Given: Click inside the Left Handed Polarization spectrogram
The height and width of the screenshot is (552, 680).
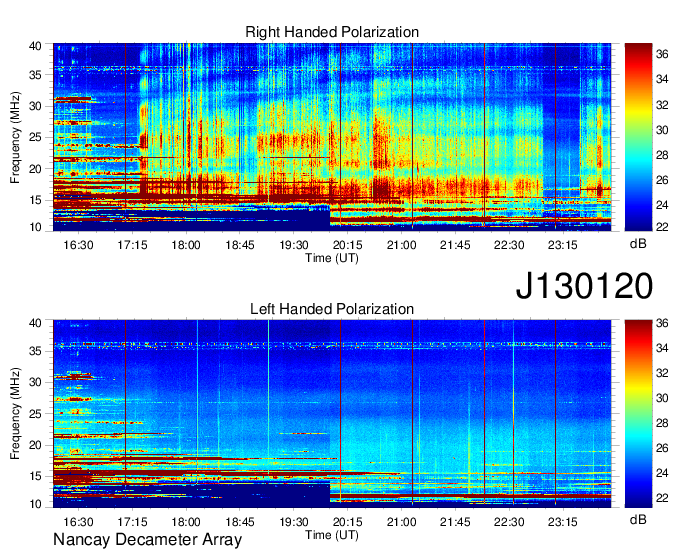Looking at the screenshot, I should coord(332,414).
